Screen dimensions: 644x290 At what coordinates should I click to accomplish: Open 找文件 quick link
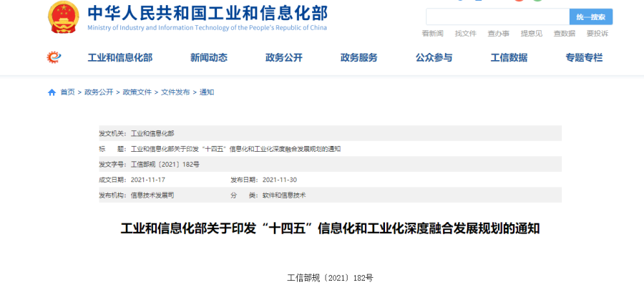pos(465,34)
